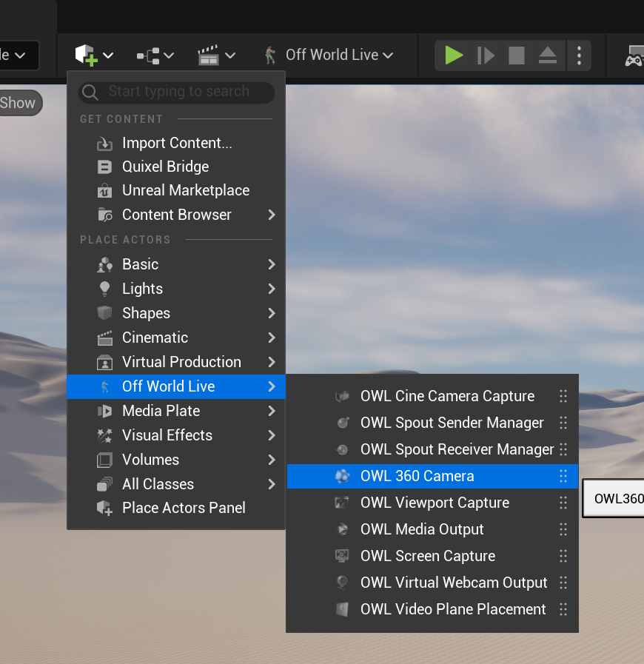Add an OWL Media Output actor
Image resolution: width=644 pixels, height=664 pixels.
coord(432,530)
